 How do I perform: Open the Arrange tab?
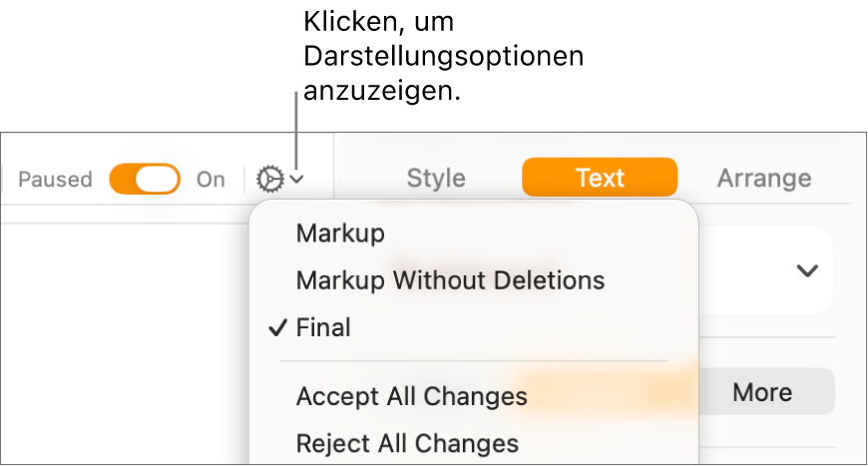click(x=763, y=179)
